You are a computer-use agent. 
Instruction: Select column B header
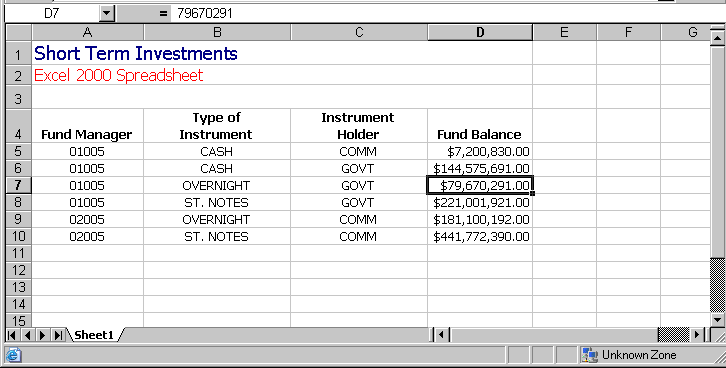pos(217,32)
